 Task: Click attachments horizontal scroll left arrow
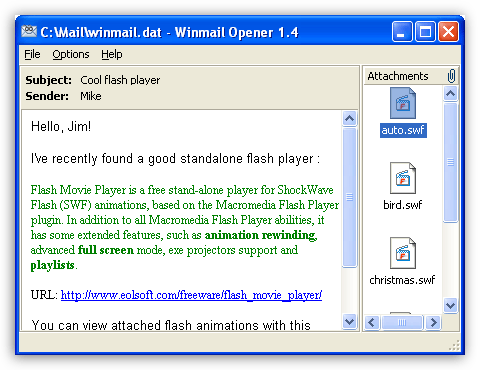(372, 322)
